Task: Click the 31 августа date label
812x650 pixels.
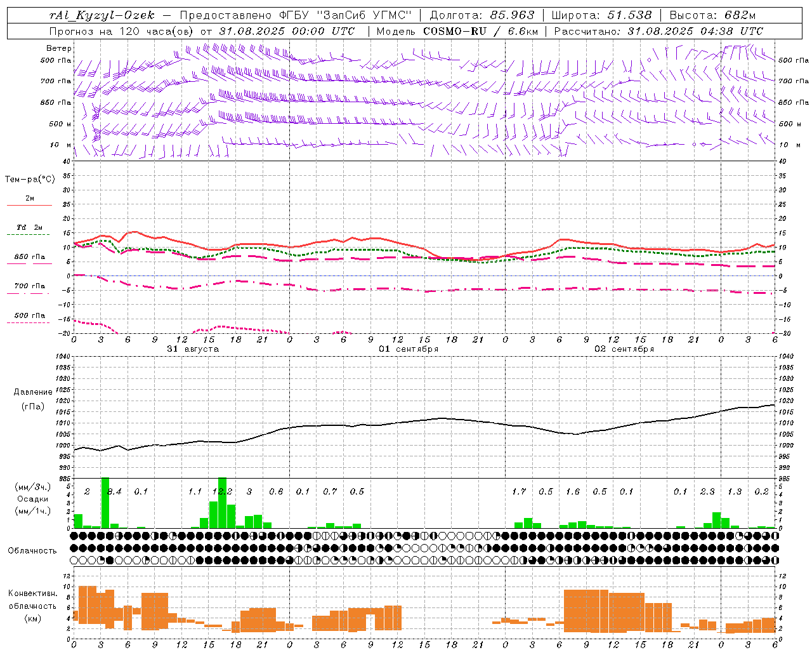Action: 193,349
